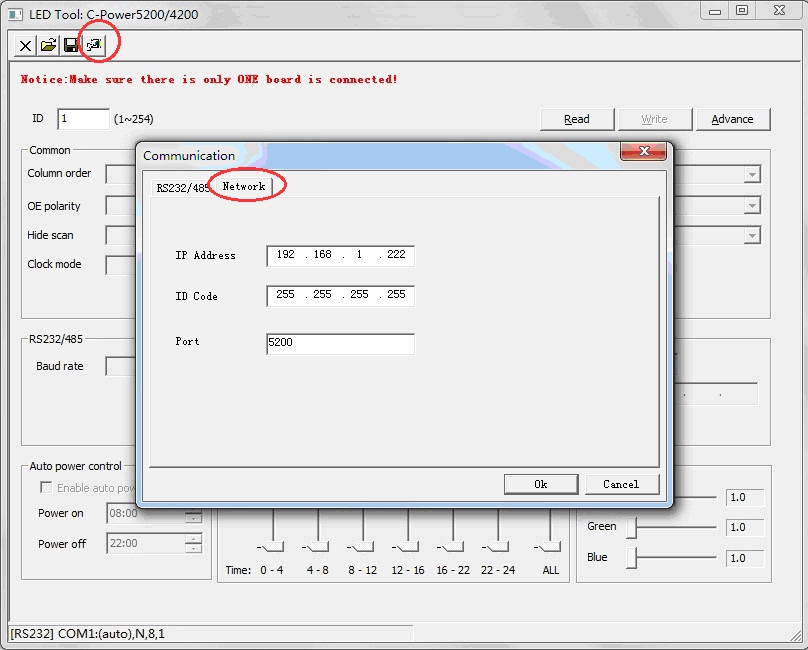
Task: Expand the Column order dropdown arrow
Action: pyautogui.click(x=751, y=175)
